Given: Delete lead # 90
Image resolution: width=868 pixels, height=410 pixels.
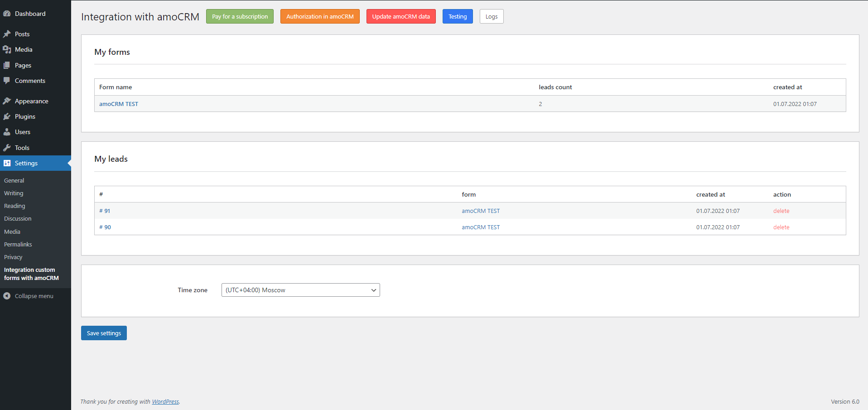Looking at the screenshot, I should [781, 227].
